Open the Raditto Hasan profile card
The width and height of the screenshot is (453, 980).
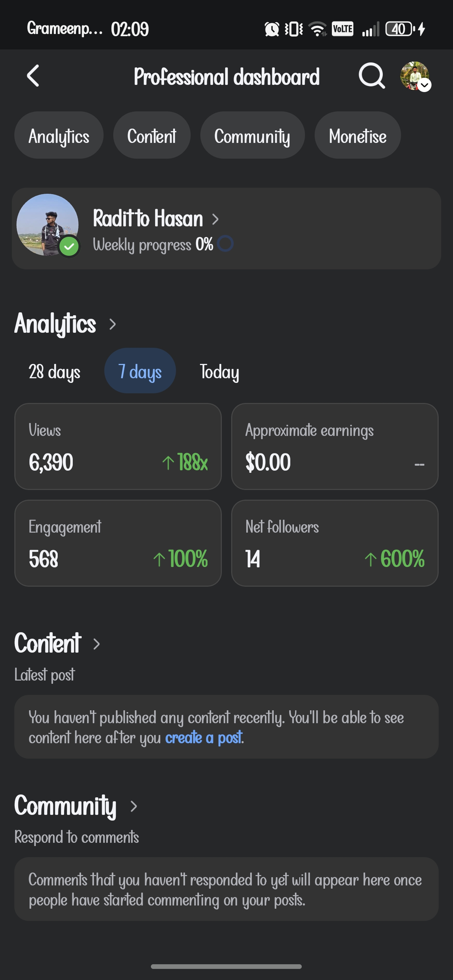coord(226,229)
